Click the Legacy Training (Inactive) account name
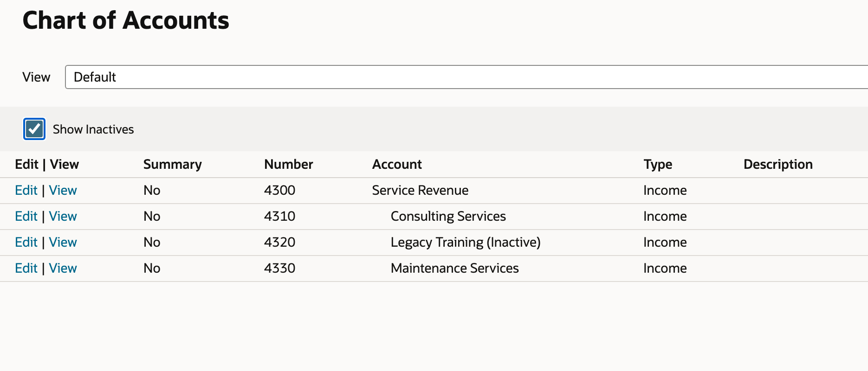Screen dimensions: 868x371 pos(466,242)
